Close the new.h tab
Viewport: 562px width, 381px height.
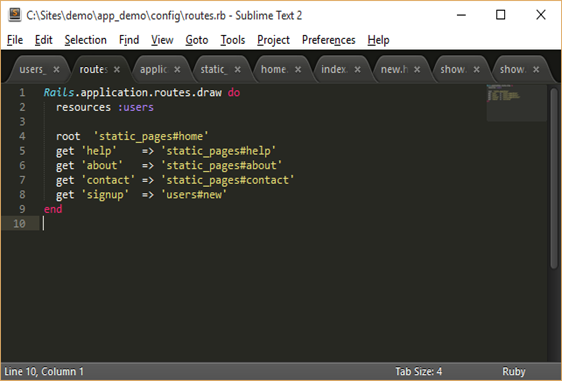click(x=417, y=69)
